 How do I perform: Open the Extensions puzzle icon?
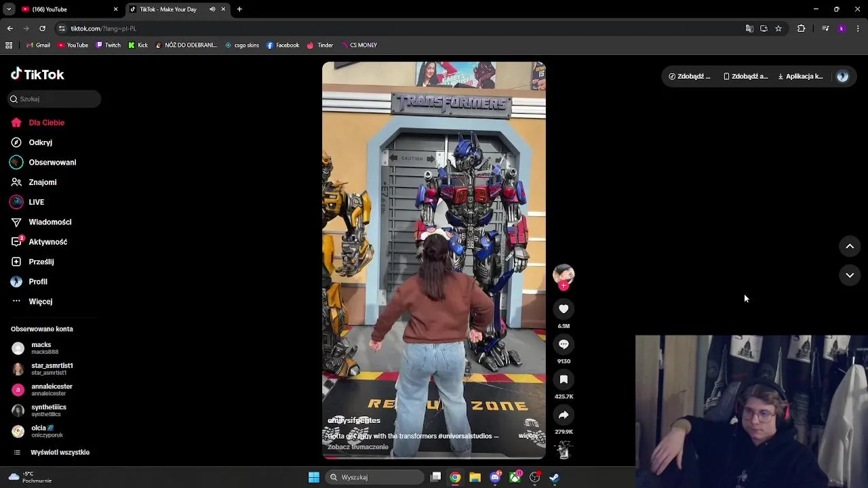(x=802, y=28)
